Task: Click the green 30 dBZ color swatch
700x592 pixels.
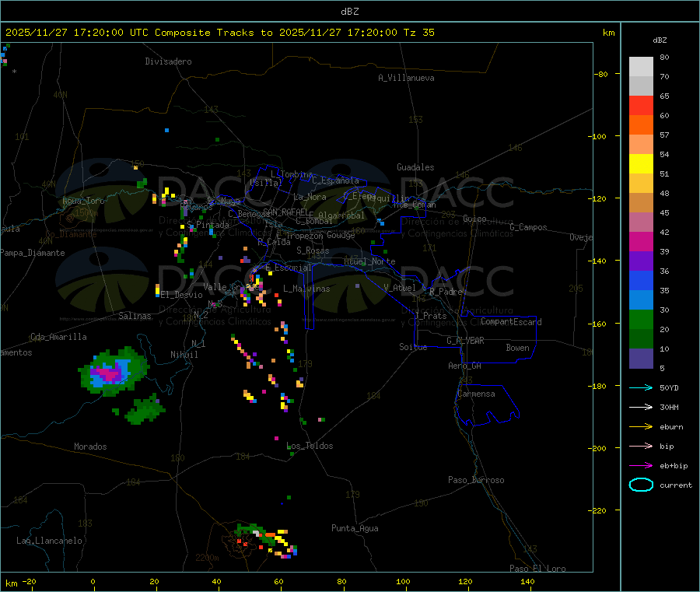Action: 641,319
